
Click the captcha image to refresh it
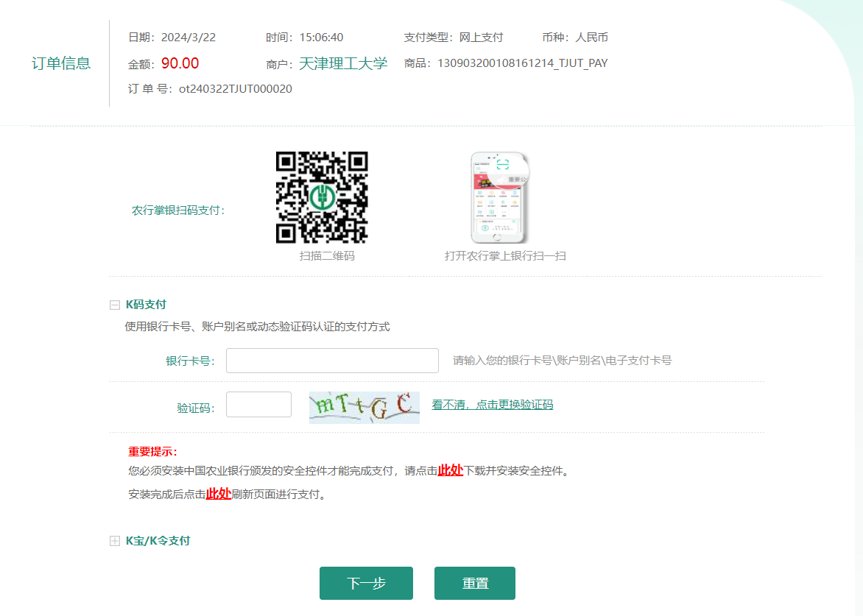364,407
